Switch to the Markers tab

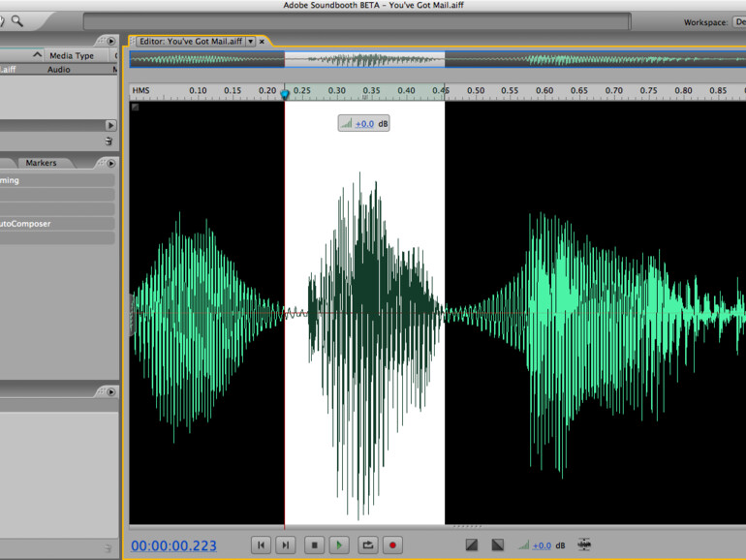41,163
